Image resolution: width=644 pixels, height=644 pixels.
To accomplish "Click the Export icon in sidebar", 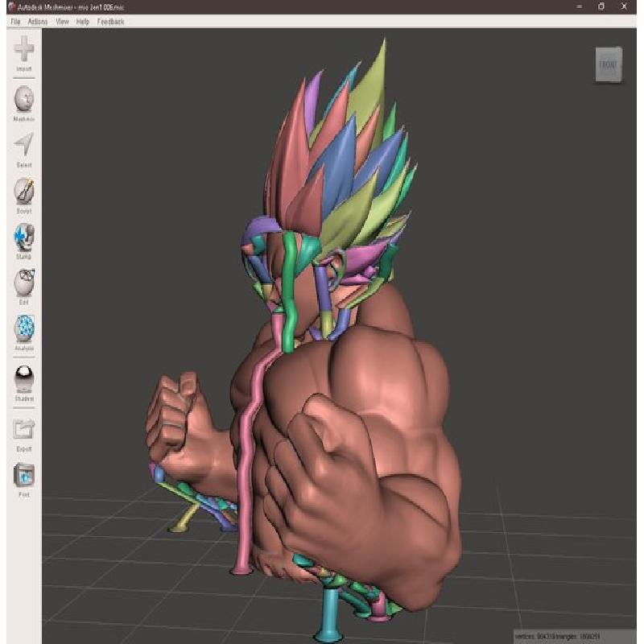I will [24, 429].
